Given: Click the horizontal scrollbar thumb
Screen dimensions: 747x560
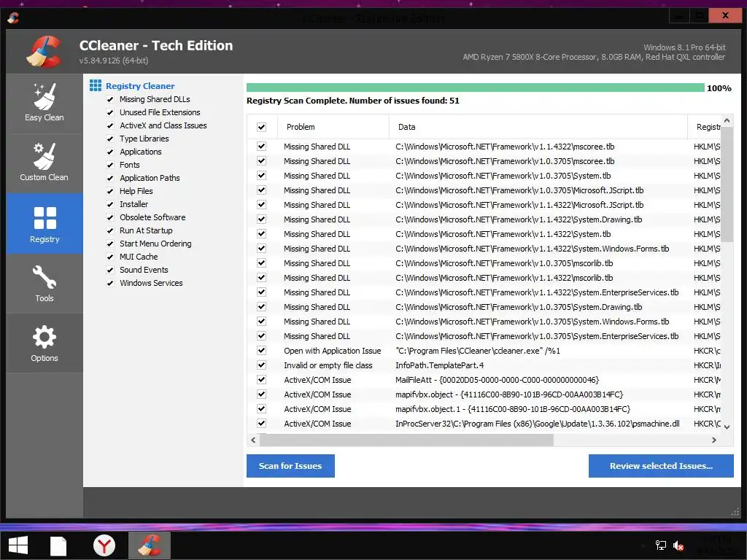Looking at the screenshot, I should point(406,440).
